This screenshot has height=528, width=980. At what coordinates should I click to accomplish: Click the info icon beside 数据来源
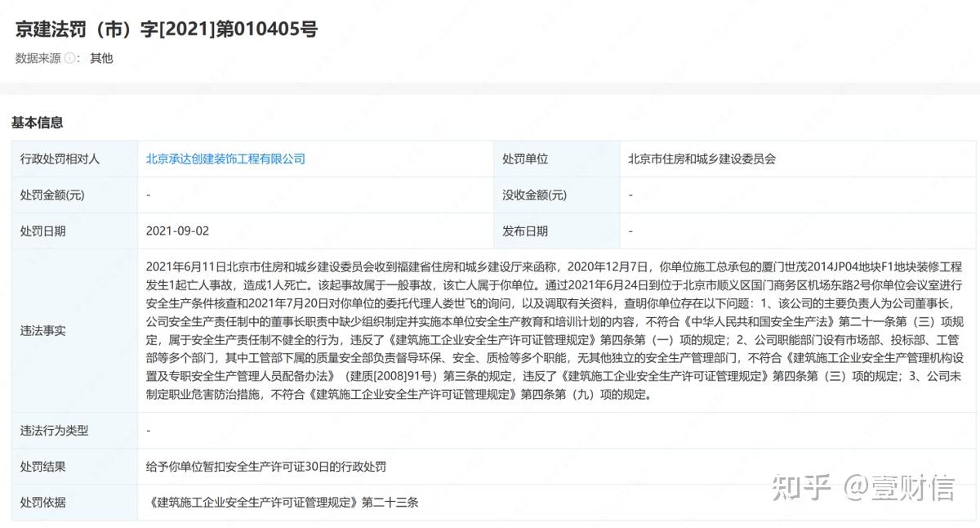point(70,58)
